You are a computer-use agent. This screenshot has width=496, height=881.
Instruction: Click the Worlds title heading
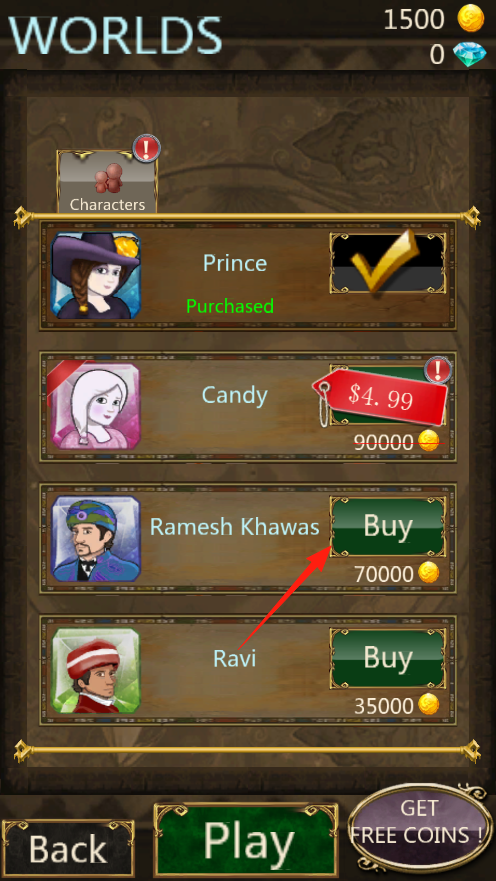[115, 35]
